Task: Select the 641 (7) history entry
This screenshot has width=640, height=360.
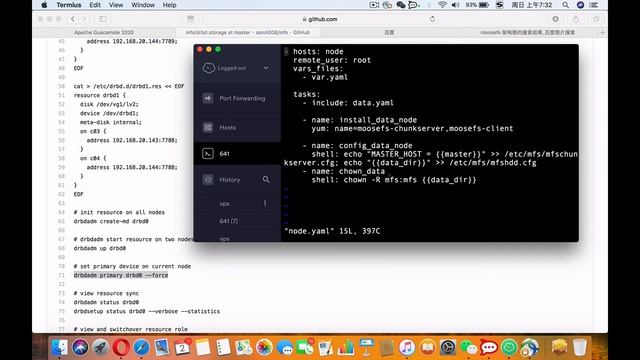Action: point(238,221)
